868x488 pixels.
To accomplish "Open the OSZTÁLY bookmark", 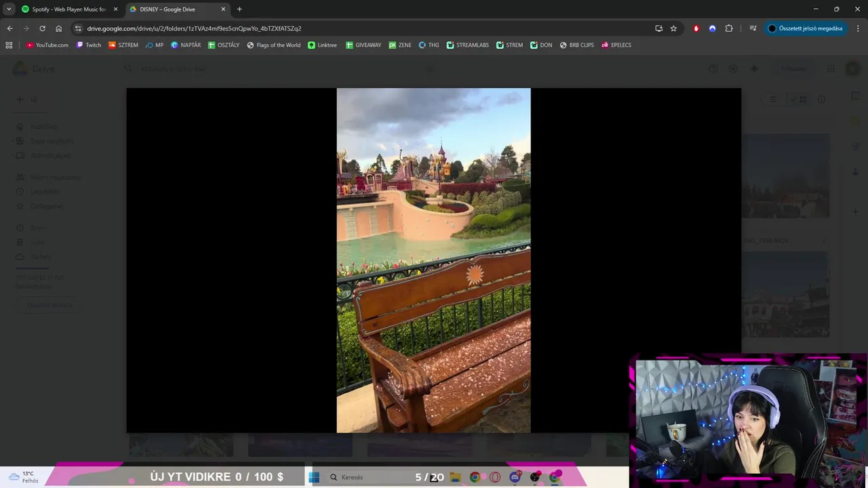I will tap(224, 45).
